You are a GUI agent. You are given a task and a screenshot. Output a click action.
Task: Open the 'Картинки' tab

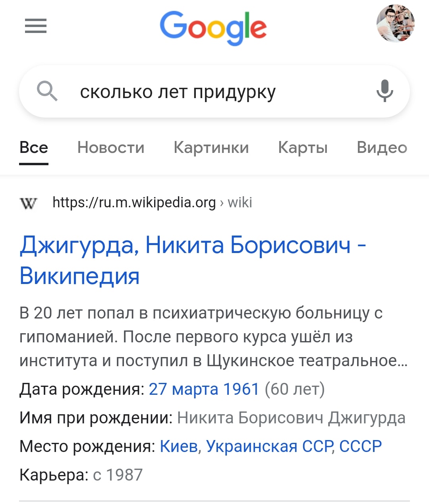tap(211, 148)
